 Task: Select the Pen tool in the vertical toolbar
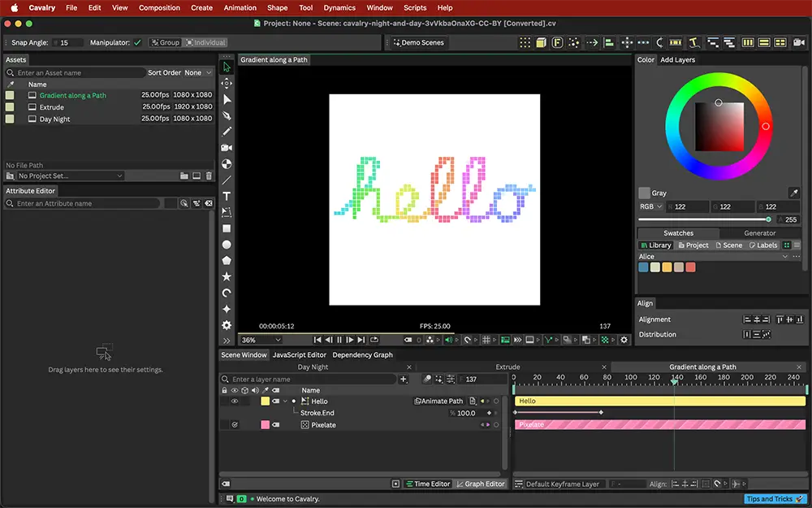coord(227,115)
